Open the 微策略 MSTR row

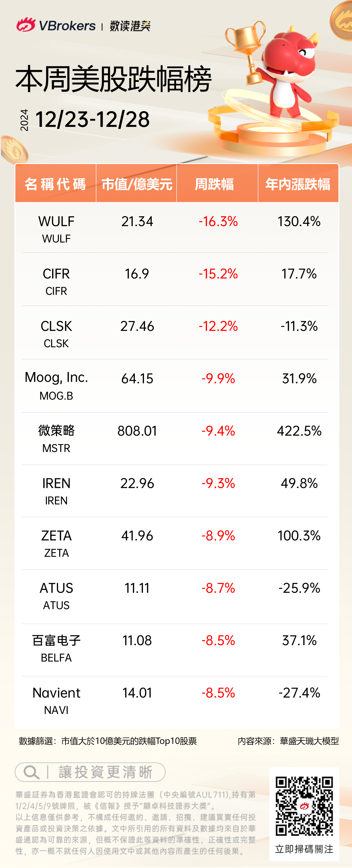[x=56, y=438]
